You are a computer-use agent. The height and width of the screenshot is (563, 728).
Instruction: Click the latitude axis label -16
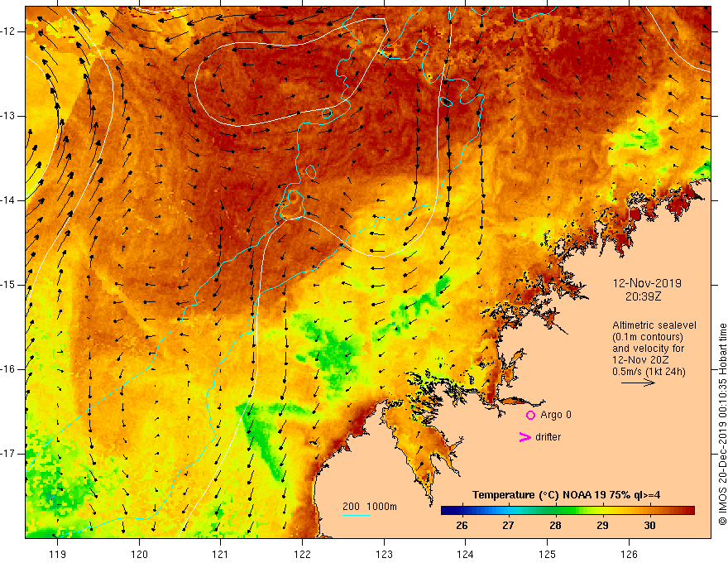point(8,369)
